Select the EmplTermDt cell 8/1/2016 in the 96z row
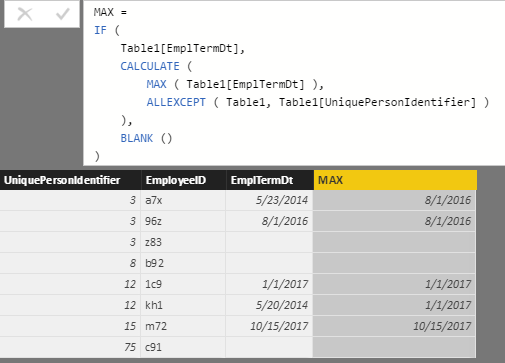Image resolution: width=505 pixels, height=363 pixels. pos(269,221)
